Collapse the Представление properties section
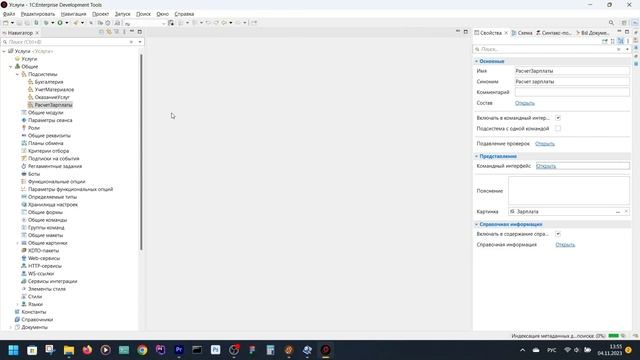The image size is (640, 360). (x=476, y=156)
